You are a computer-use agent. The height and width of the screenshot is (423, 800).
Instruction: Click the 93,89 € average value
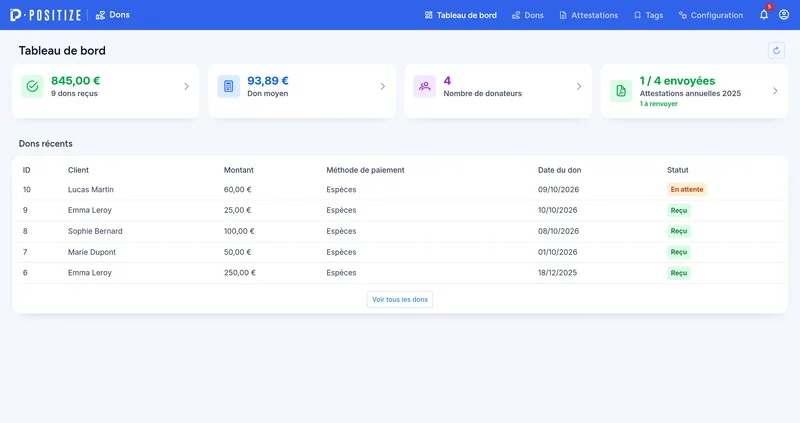click(x=268, y=81)
